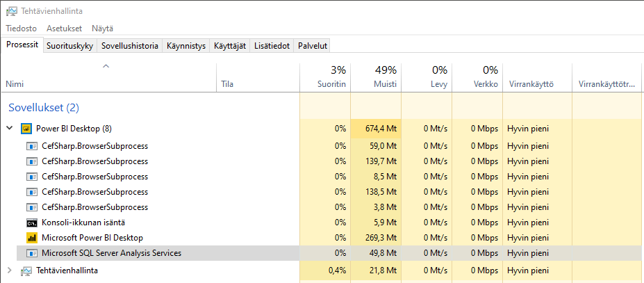This screenshot has width=644, height=283.
Task: Click the sort arrow above Nimi column
Action: pos(106,66)
